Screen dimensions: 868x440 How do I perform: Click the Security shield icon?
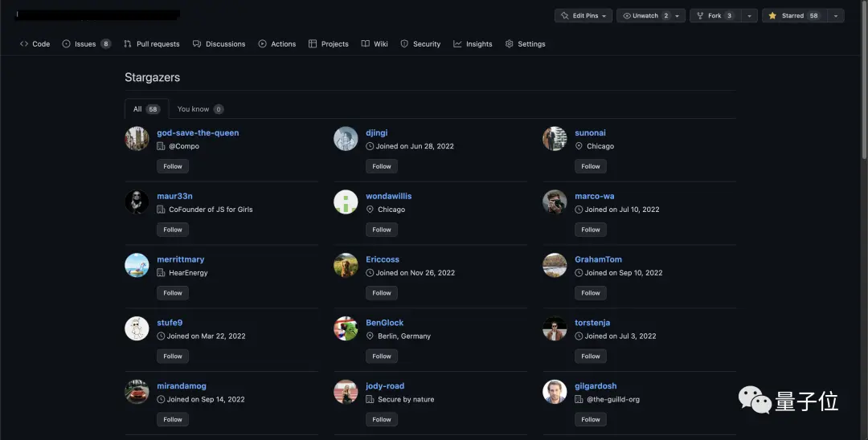pos(405,44)
